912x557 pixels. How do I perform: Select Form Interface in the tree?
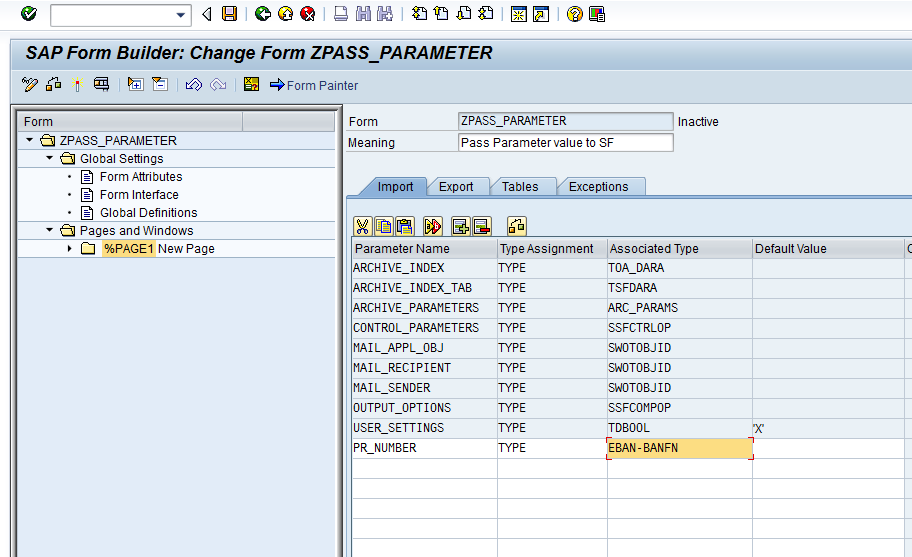[x=139, y=195]
